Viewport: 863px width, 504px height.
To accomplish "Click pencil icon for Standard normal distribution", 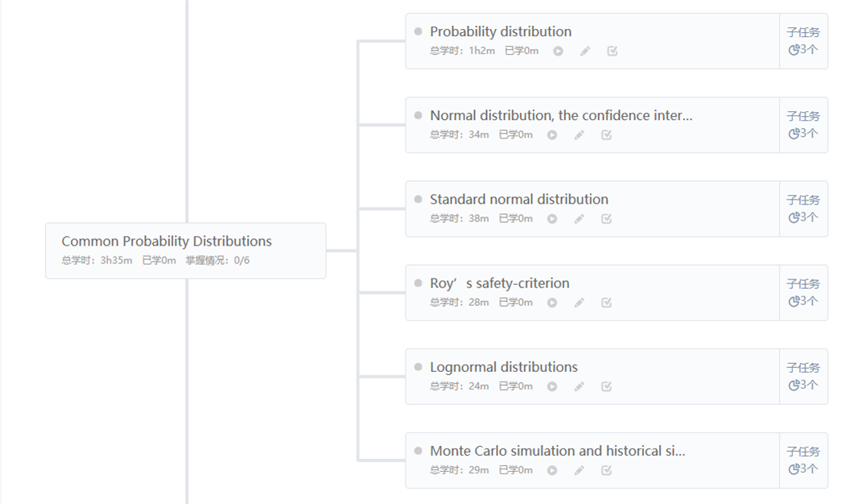I will tap(579, 219).
